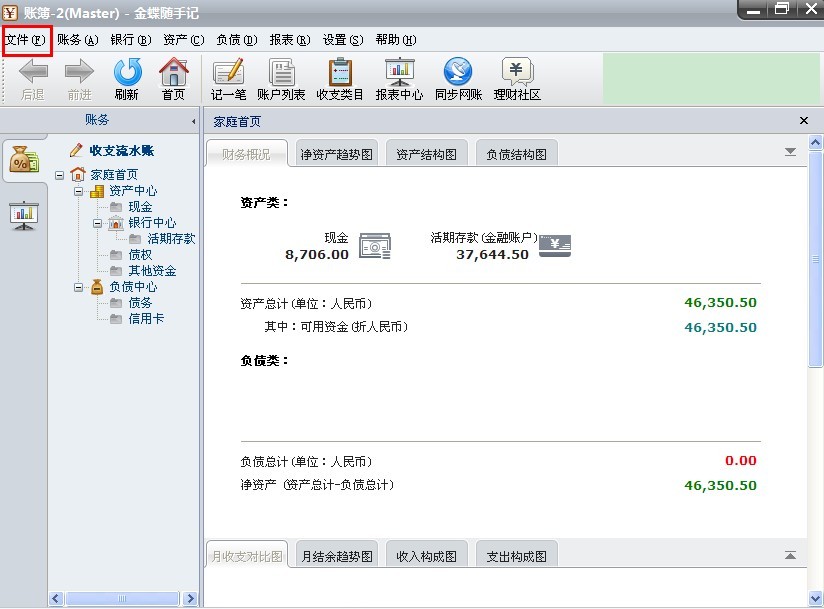Open the 资产(C) menu
824x609 pixels.
click(x=183, y=40)
